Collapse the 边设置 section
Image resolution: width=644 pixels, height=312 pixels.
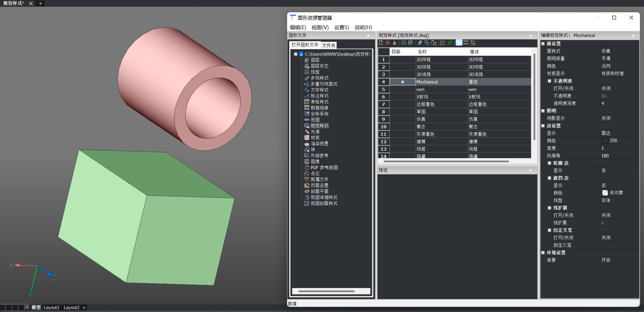543,126
